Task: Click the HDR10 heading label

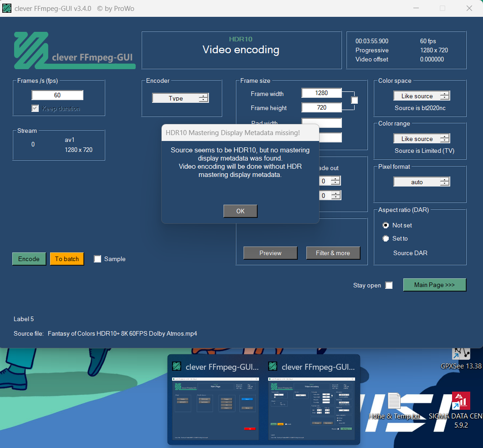Action: click(240, 39)
